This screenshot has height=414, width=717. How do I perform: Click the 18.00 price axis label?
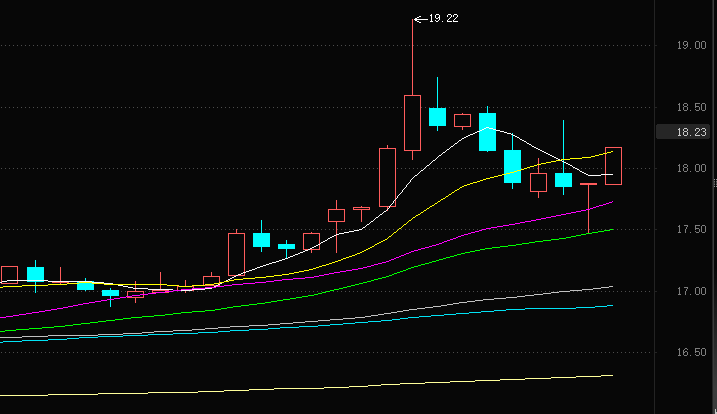(691, 168)
